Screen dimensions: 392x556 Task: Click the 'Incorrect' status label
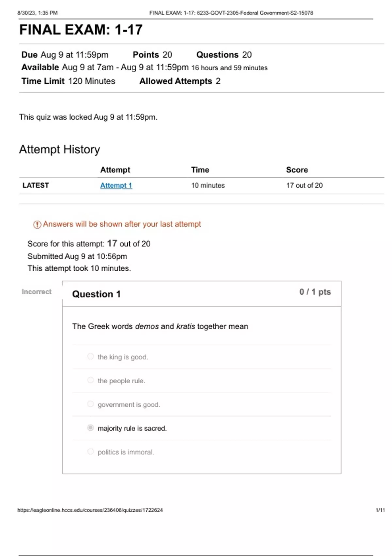[37, 291]
